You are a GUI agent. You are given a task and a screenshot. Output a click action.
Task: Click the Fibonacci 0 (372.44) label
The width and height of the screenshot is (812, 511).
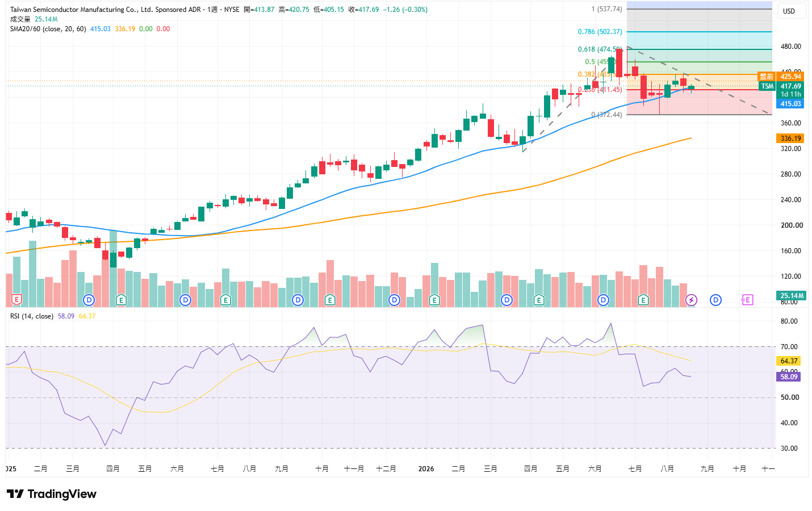(606, 115)
